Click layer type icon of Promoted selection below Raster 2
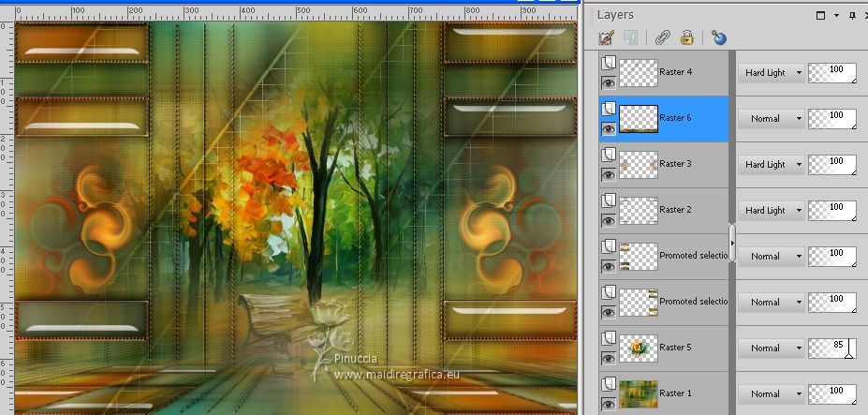The image size is (868, 415). coord(609,246)
